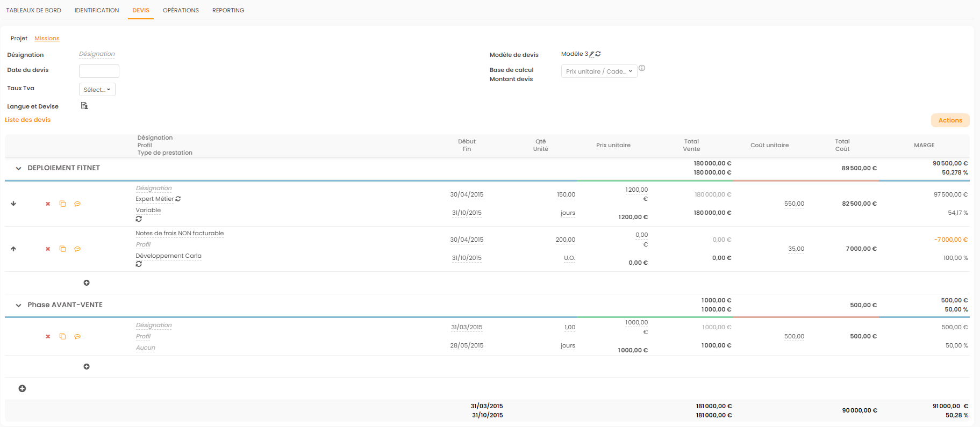Collapse the Phase AVANT-VENTE section
The height and width of the screenshot is (427, 980).
18,306
